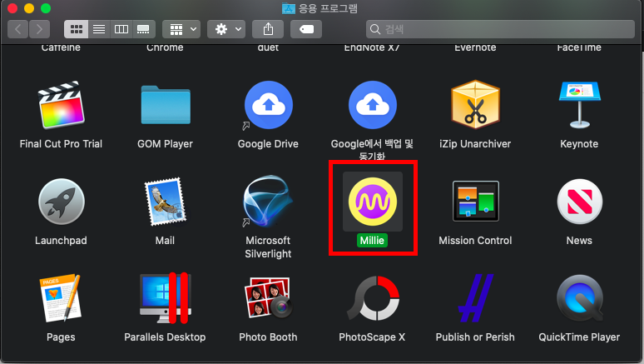Screen dimensions: 644x364
Task: Click the GOM Player label
Action: [165, 144]
